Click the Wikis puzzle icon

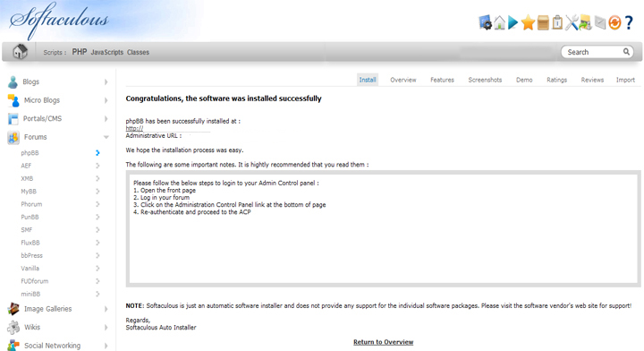coord(13,327)
